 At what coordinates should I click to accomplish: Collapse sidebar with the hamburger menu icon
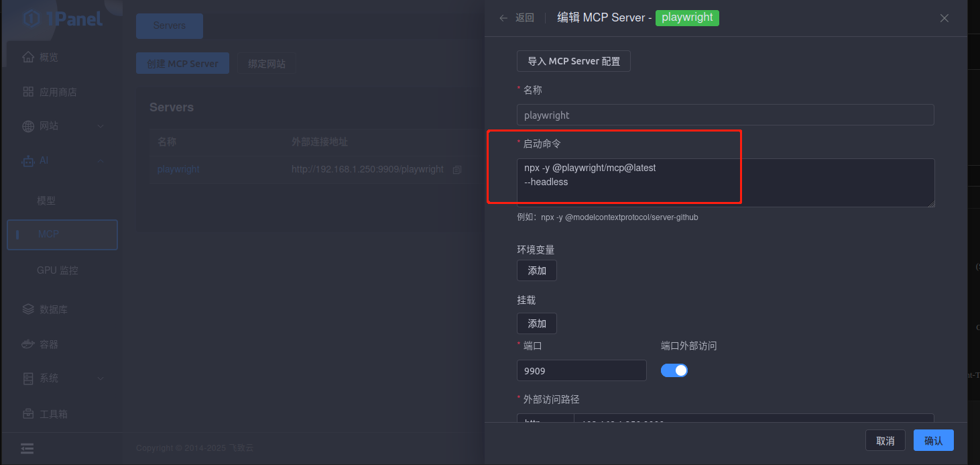pos(27,448)
